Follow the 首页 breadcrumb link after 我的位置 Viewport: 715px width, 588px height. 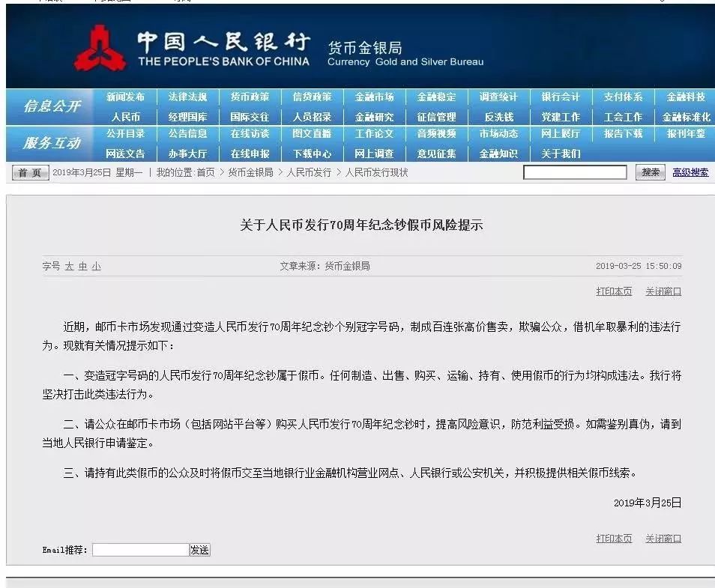point(205,172)
